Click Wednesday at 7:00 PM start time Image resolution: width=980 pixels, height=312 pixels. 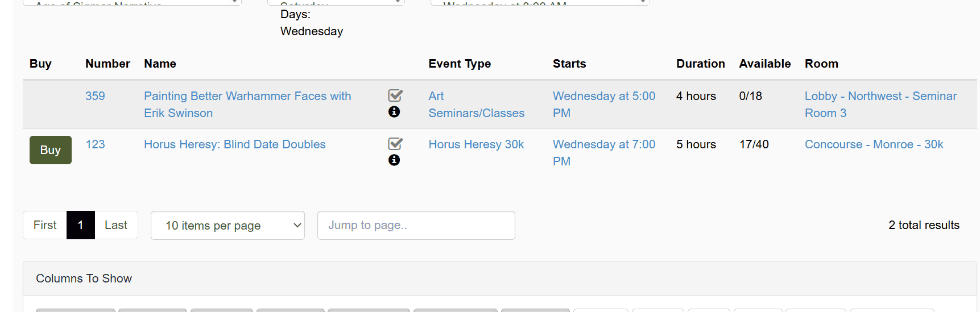click(604, 153)
